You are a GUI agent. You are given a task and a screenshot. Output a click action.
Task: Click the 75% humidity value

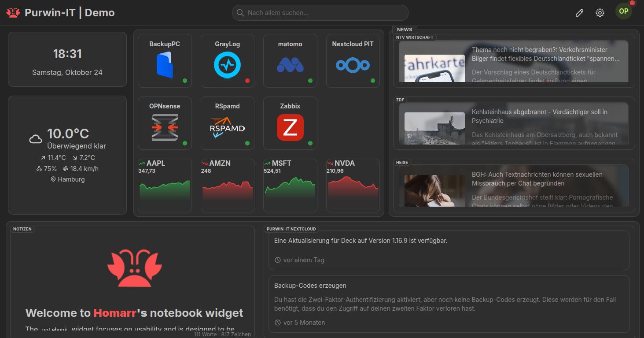51,169
